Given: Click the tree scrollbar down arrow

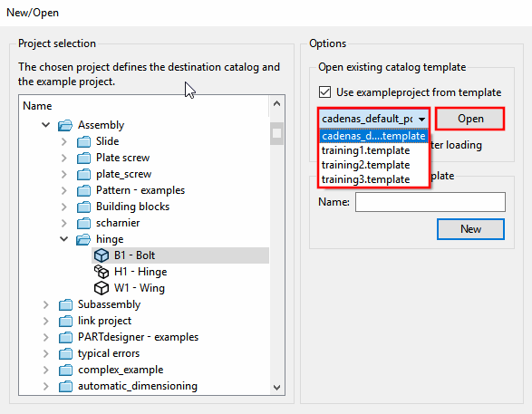Looking at the screenshot, I should click(x=276, y=387).
